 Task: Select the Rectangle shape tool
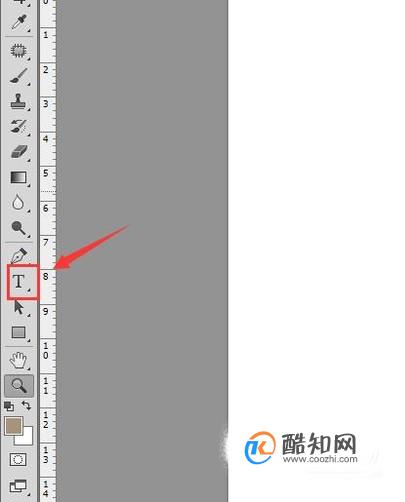(x=19, y=332)
